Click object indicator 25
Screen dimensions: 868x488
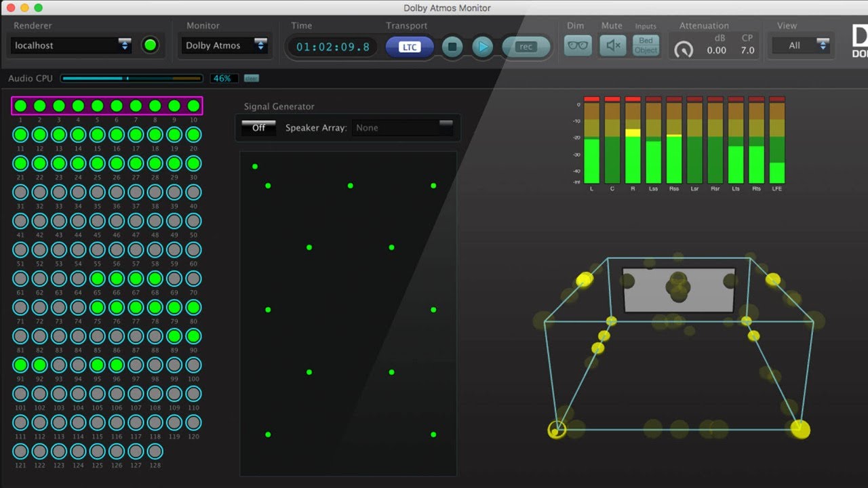pyautogui.click(x=97, y=163)
